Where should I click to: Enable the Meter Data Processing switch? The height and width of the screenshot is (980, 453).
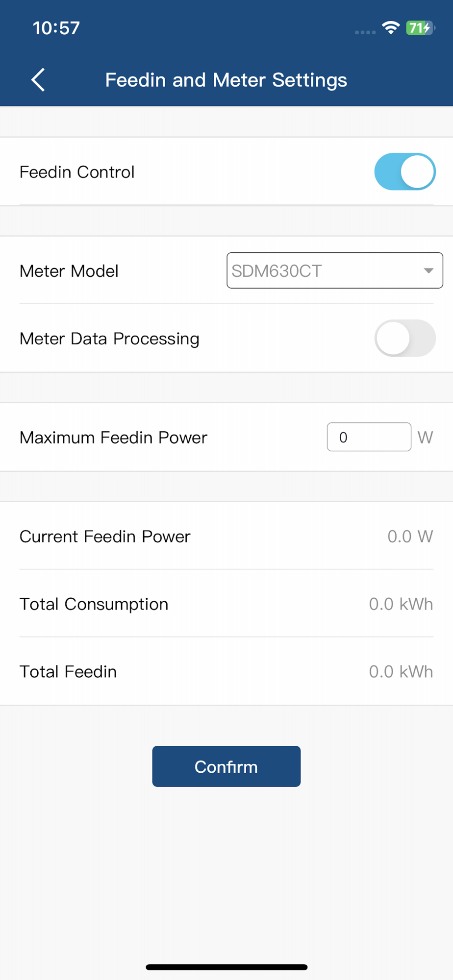pos(405,339)
